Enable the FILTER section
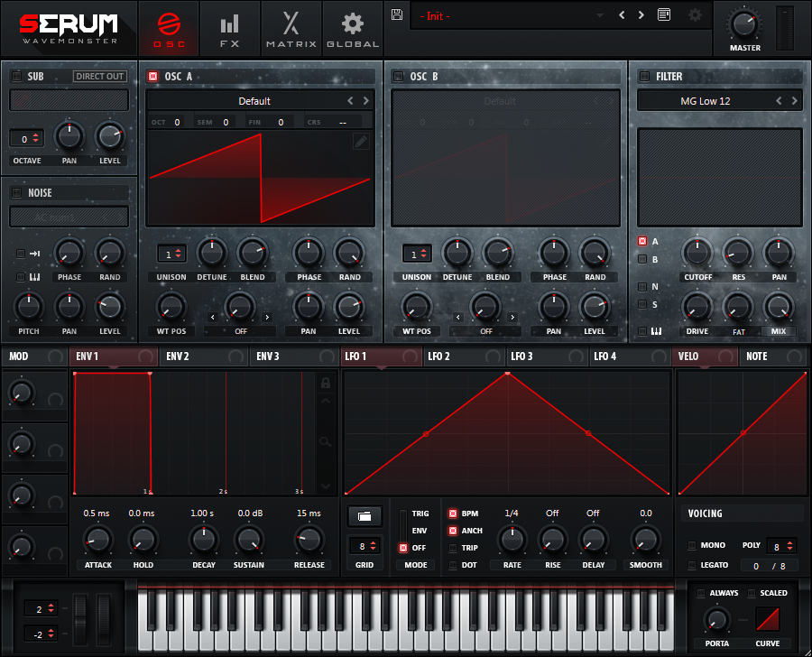The image size is (812, 657). coord(644,76)
